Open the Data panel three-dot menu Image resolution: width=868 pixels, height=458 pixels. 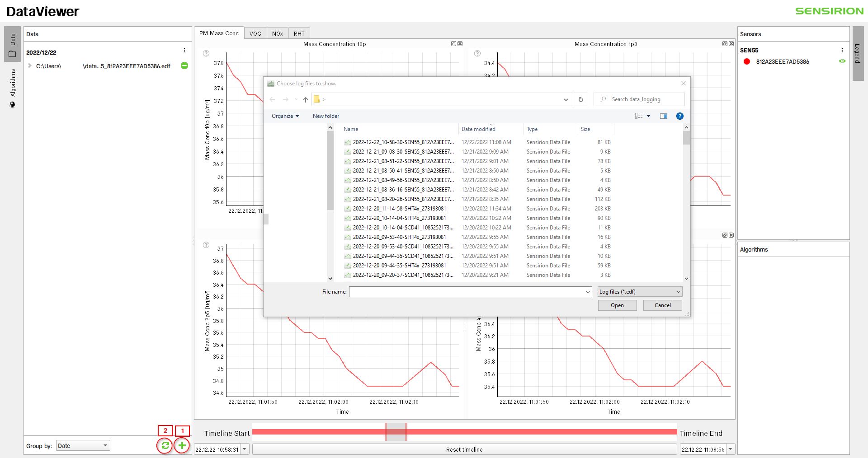(x=184, y=50)
